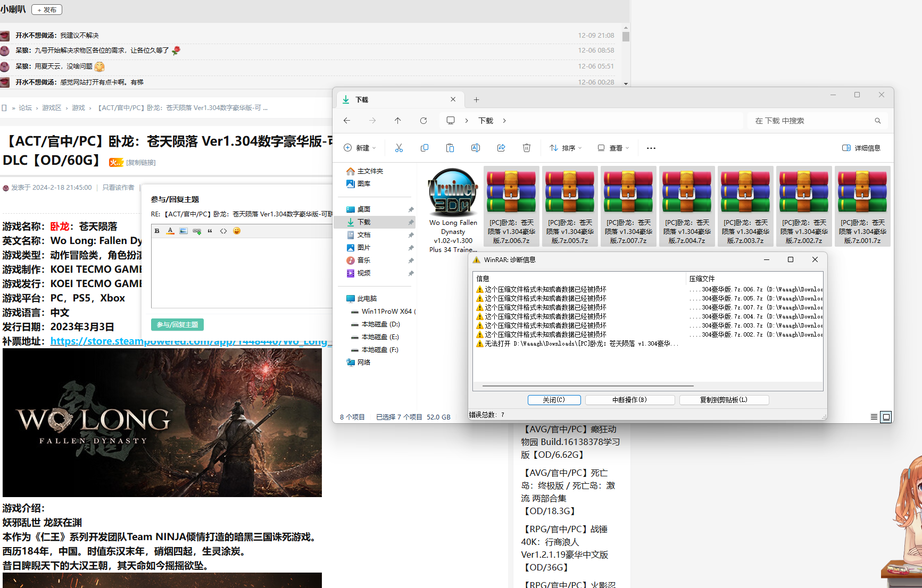Click font color icon in reply editor

[170, 231]
